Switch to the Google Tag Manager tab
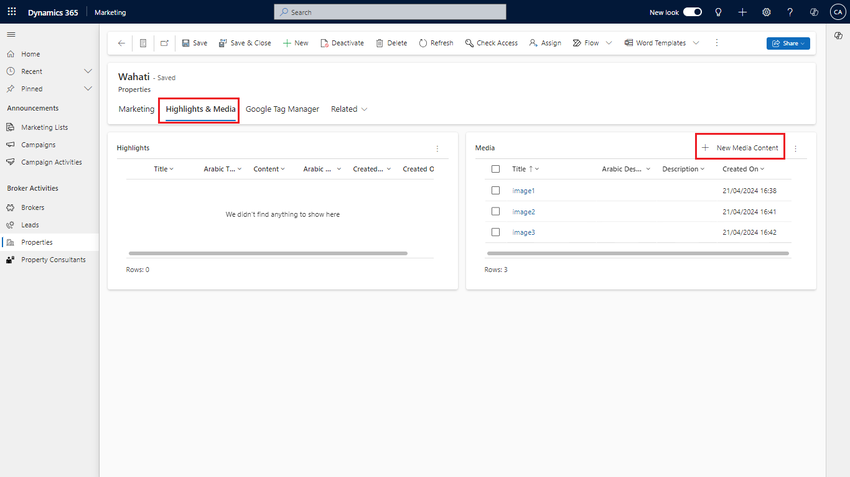 pyautogui.click(x=282, y=109)
